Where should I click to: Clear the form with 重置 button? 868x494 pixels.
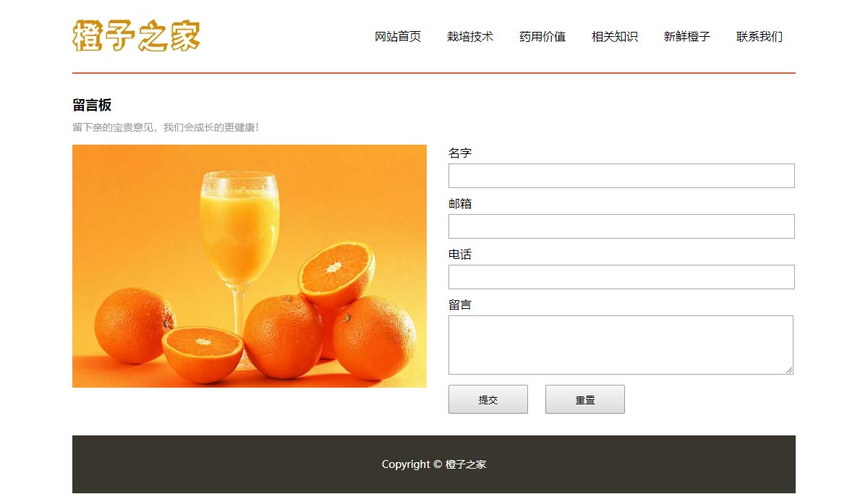click(x=585, y=399)
